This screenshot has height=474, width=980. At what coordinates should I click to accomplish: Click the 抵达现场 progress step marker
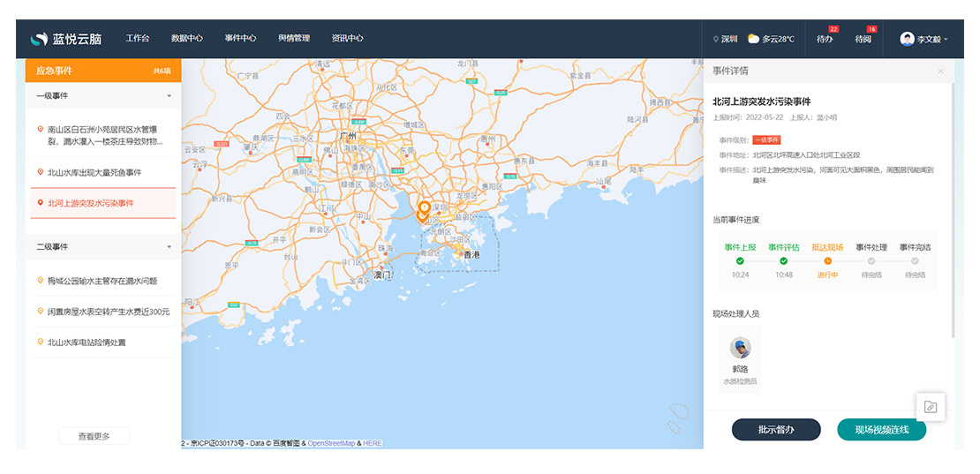click(x=827, y=260)
